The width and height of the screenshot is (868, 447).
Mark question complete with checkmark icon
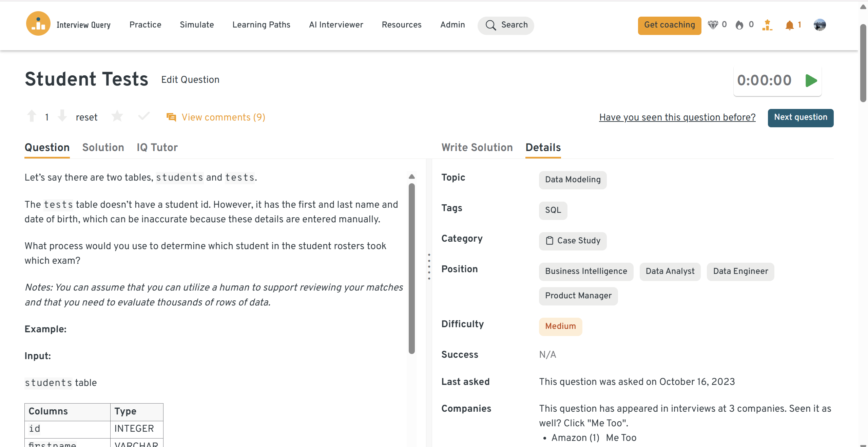[x=144, y=116]
